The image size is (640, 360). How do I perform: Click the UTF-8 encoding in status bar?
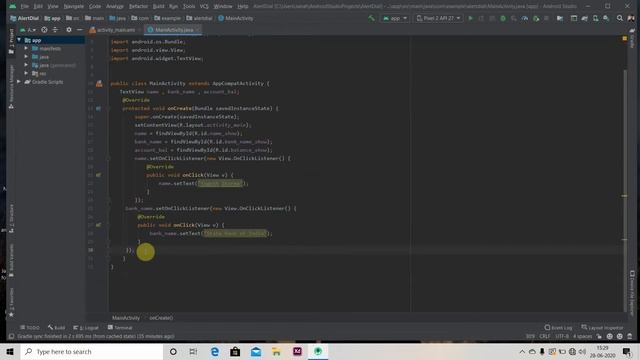point(562,336)
